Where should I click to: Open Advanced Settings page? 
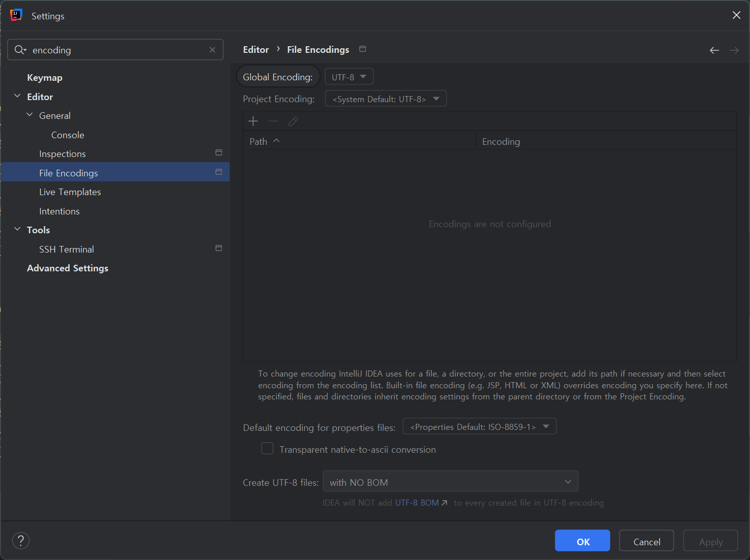[68, 268]
